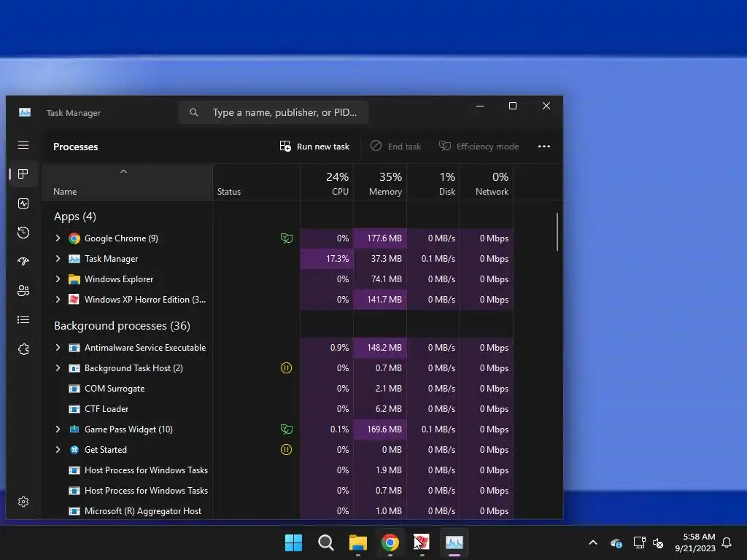Click the Apps (4) group header

75,217
